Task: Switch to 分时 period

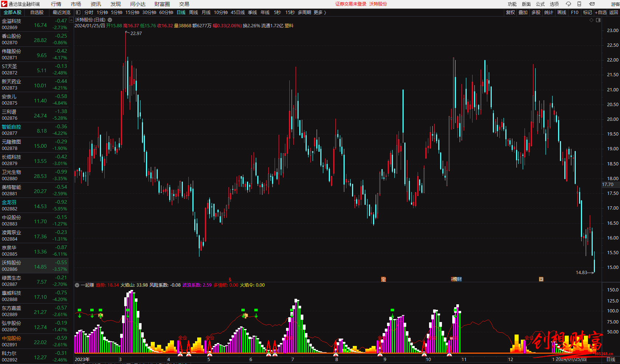Action: point(89,13)
